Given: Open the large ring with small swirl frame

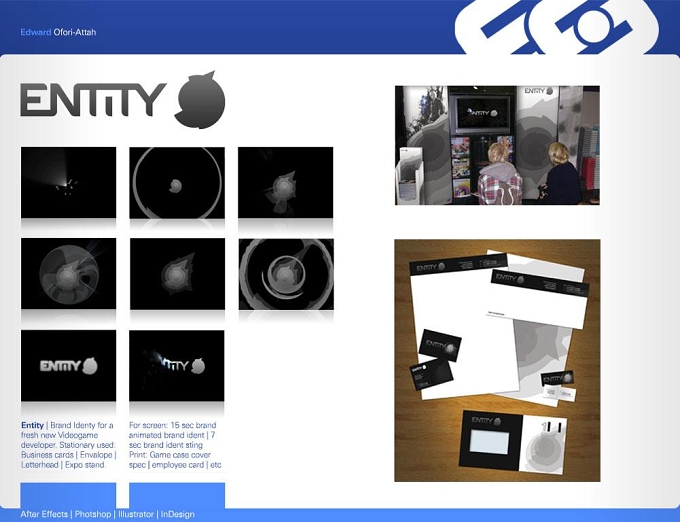Looking at the screenshot, I should point(177,183).
